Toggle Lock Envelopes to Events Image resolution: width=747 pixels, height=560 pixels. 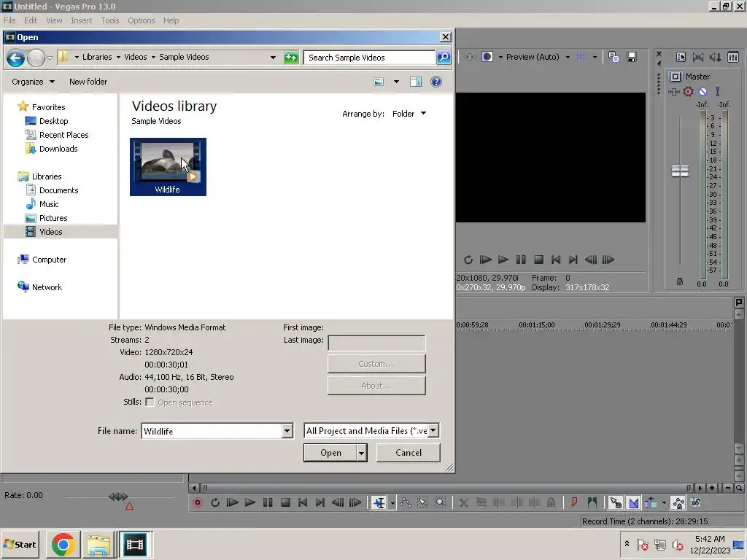678,502
